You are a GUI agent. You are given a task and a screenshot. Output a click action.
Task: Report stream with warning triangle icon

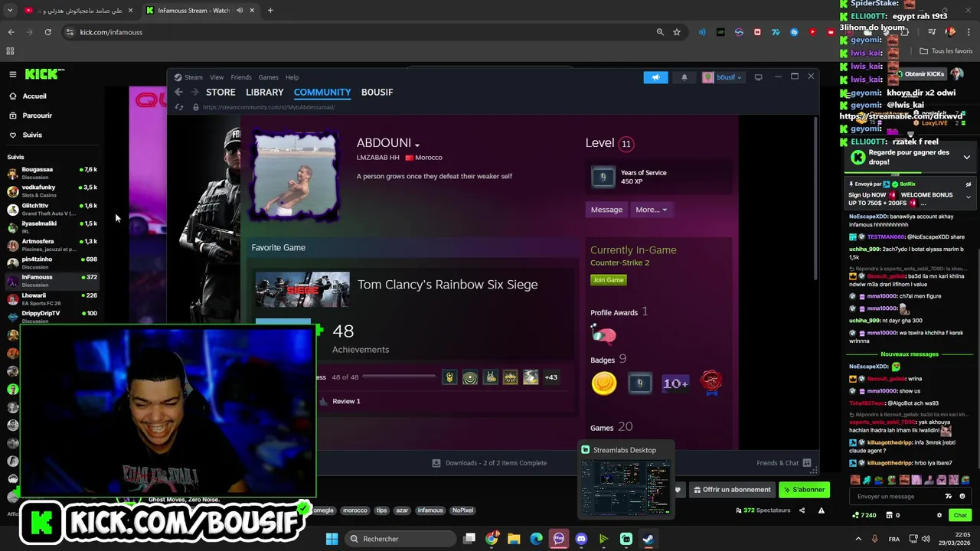pos(822,510)
